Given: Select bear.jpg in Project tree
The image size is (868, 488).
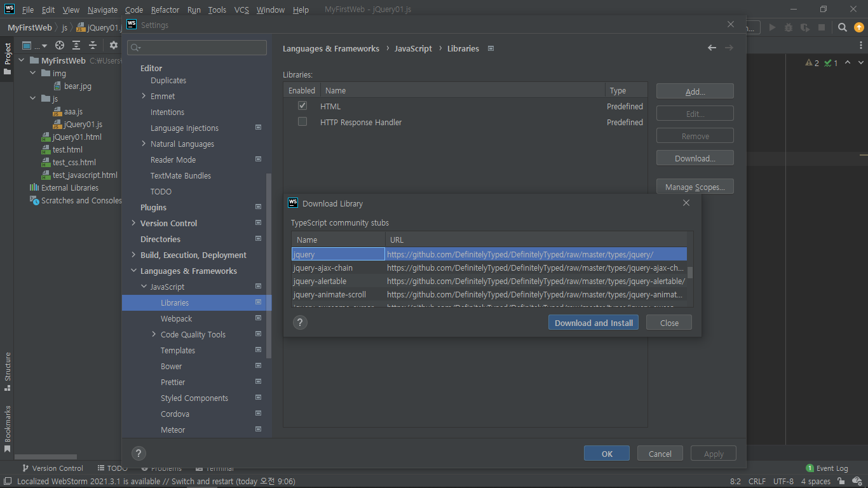Looking at the screenshot, I should pos(78,86).
